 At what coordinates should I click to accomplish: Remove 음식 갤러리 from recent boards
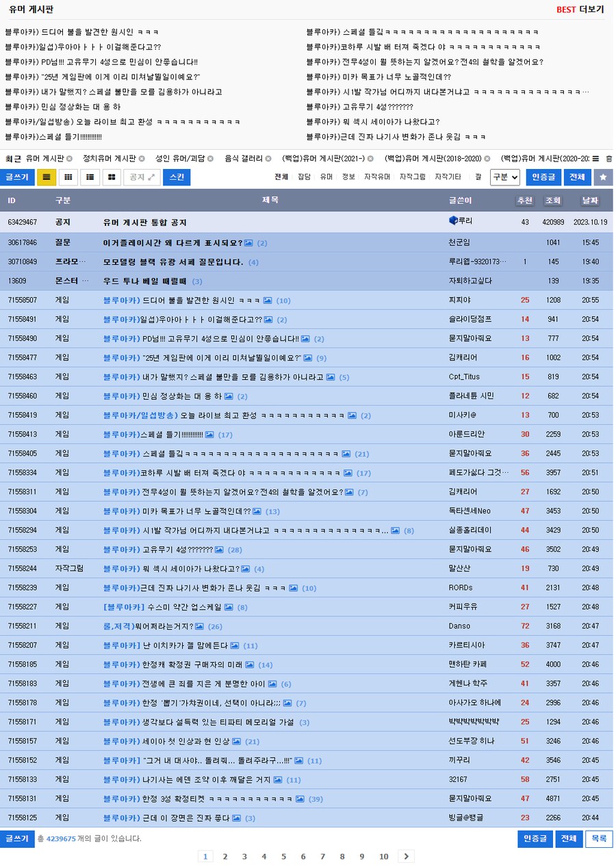click(268, 159)
